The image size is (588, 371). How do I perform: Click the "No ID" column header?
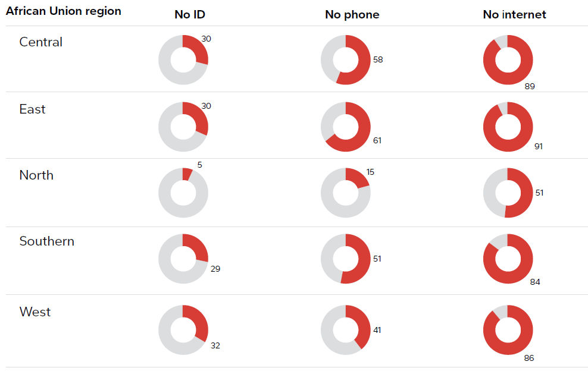tap(190, 15)
